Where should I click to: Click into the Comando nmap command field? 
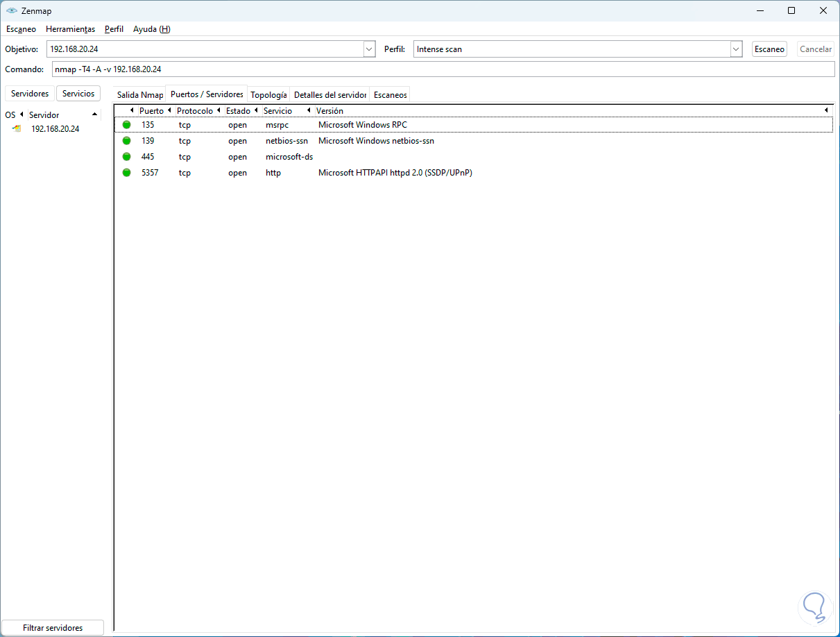pos(443,69)
